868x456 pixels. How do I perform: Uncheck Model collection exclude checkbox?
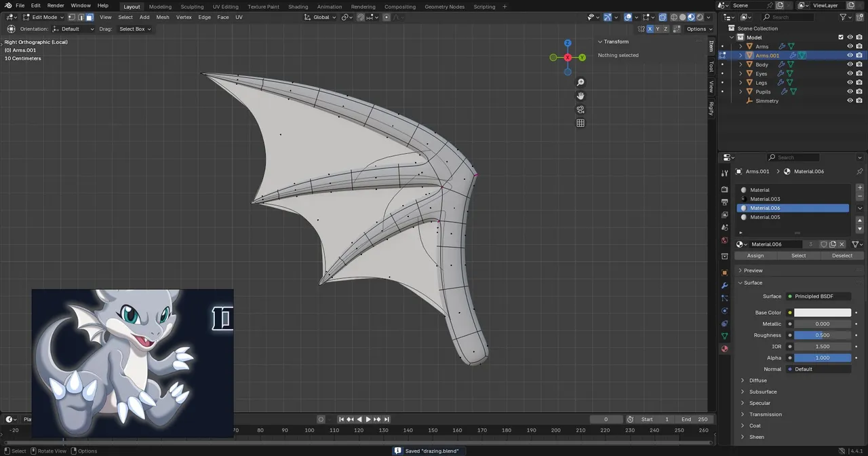(841, 37)
